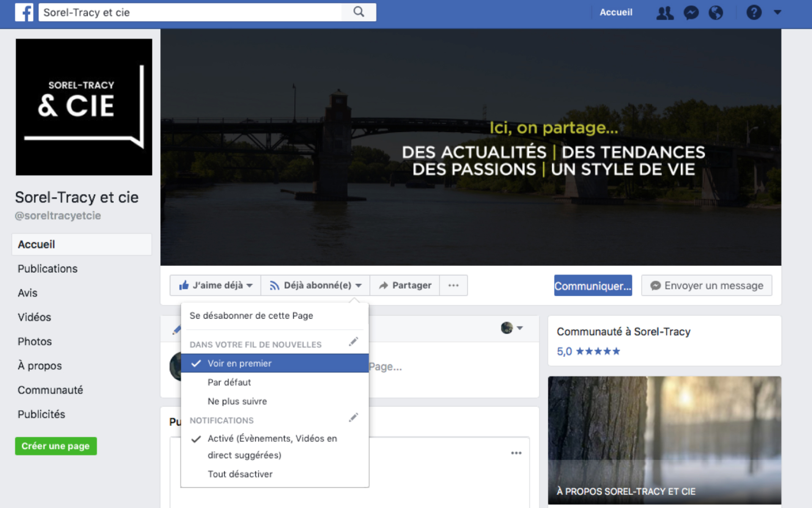Click the search magnifying glass icon
Image resolution: width=812 pixels, height=508 pixels.
pyautogui.click(x=359, y=12)
